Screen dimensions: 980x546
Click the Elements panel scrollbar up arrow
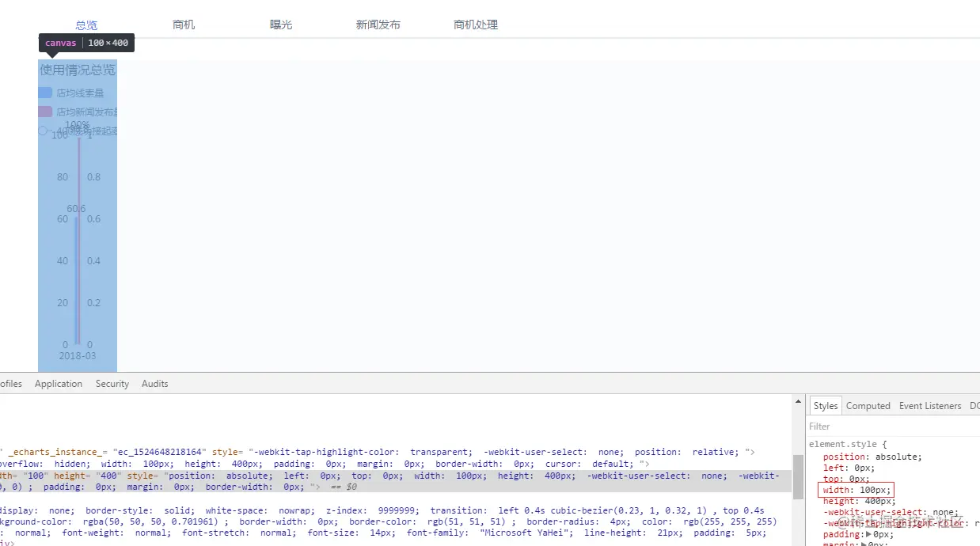point(798,403)
